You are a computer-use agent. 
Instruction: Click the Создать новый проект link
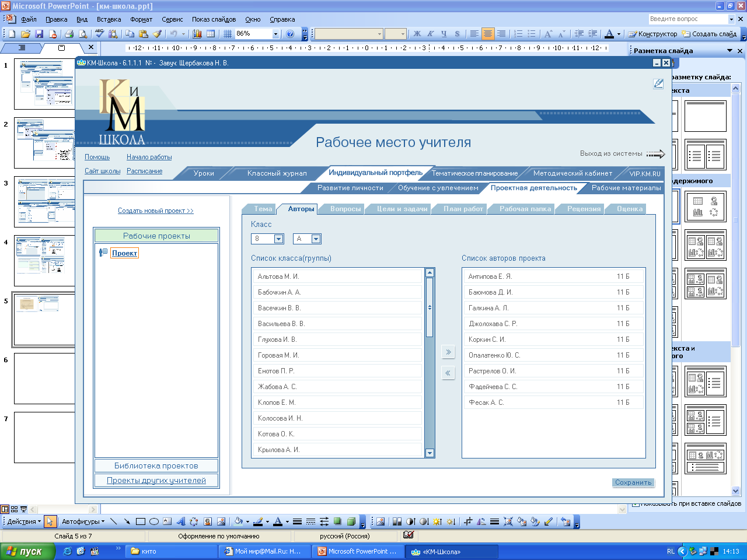tap(156, 211)
